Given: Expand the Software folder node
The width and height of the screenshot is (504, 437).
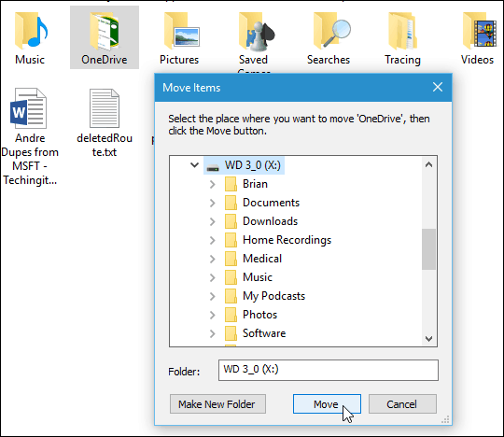Looking at the screenshot, I should click(x=213, y=333).
